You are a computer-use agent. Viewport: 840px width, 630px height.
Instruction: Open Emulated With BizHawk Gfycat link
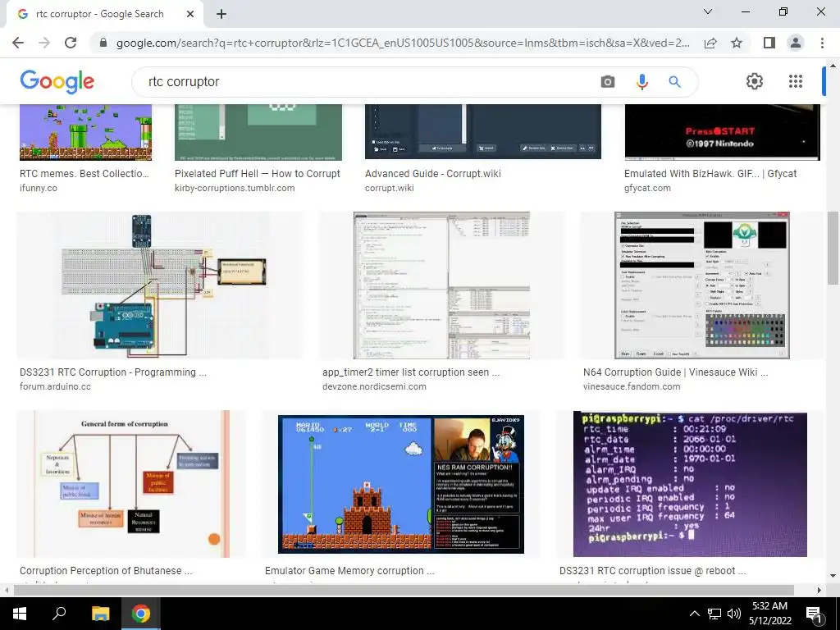point(710,174)
